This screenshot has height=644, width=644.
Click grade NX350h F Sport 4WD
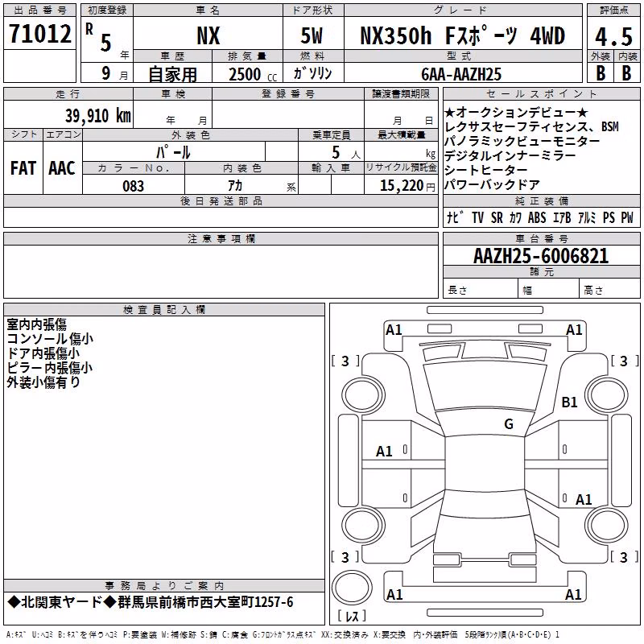462,35
